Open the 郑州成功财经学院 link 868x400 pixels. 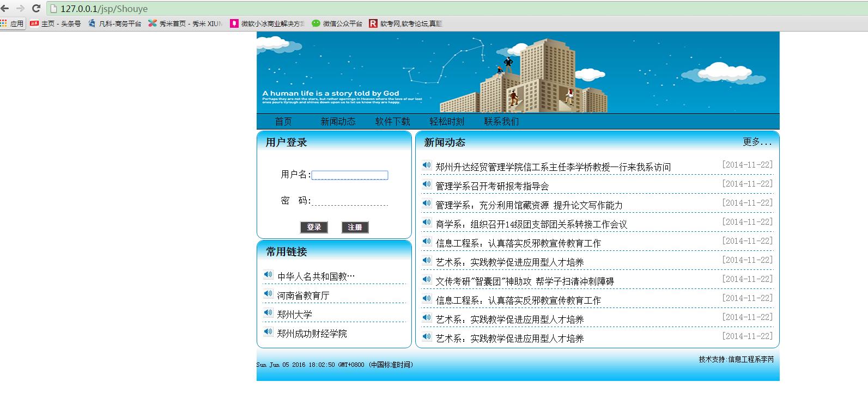[x=312, y=334]
